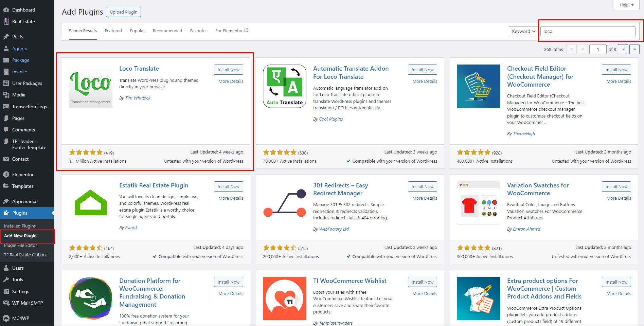
Task: Click the plugin search field containing loco
Action: click(x=588, y=31)
